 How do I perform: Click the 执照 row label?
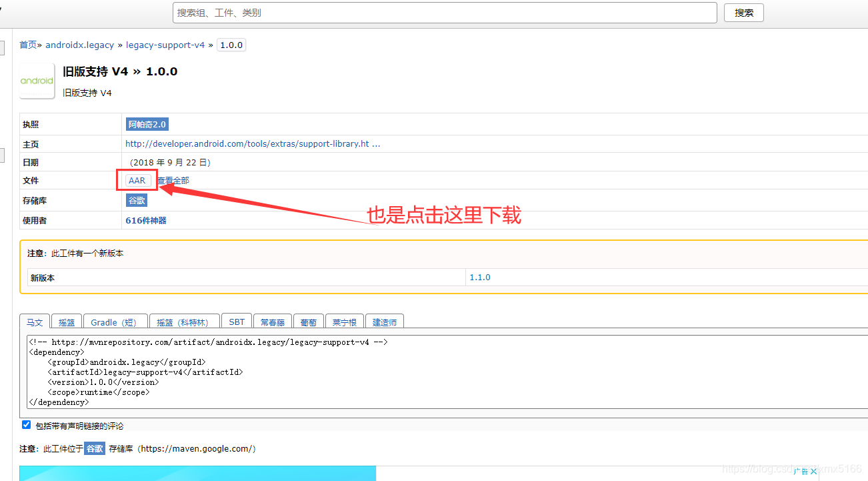[31, 124]
